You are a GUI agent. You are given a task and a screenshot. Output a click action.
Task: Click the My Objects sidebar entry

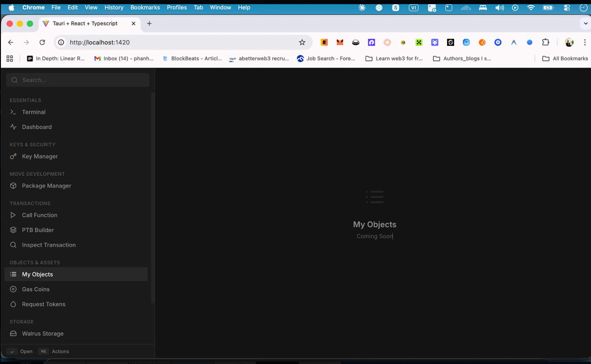click(37, 274)
